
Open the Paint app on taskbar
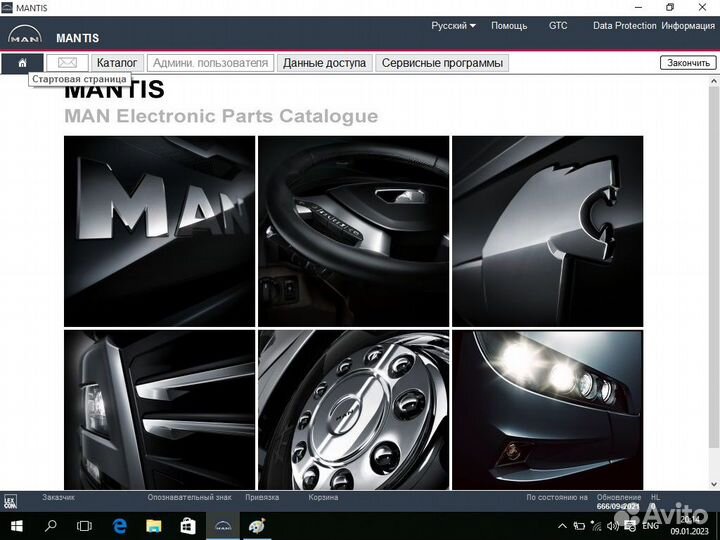[257, 526]
